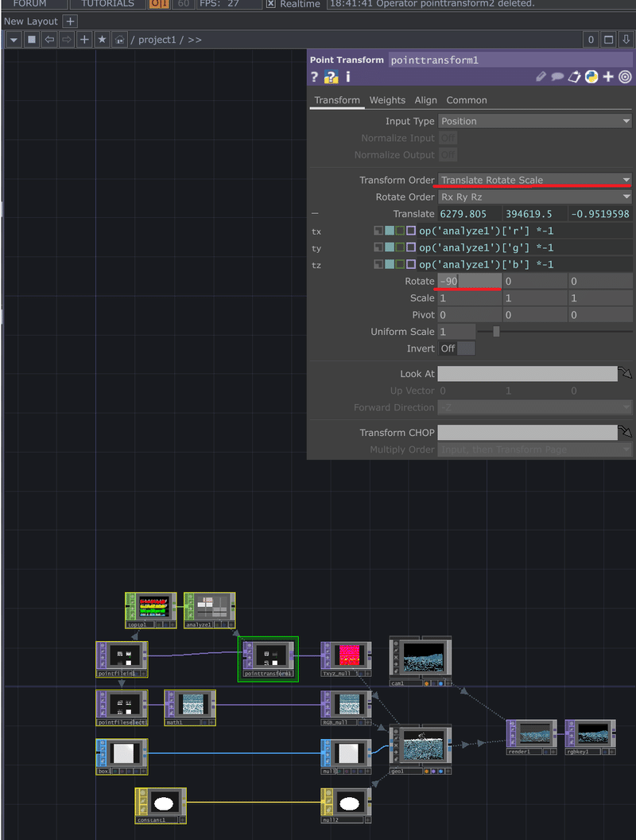Click the target circle icon in the parameter header
Viewport: 636px width, 840px height.
click(x=625, y=77)
